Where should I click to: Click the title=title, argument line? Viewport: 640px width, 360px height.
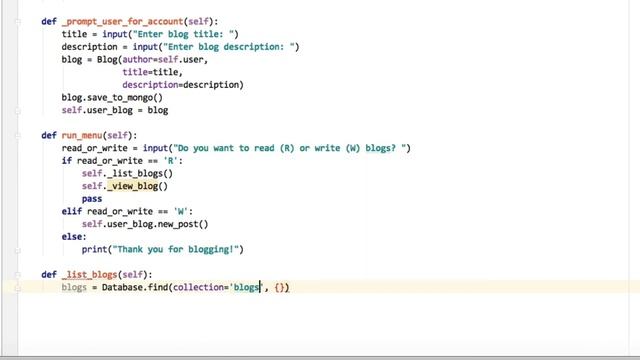(x=152, y=72)
